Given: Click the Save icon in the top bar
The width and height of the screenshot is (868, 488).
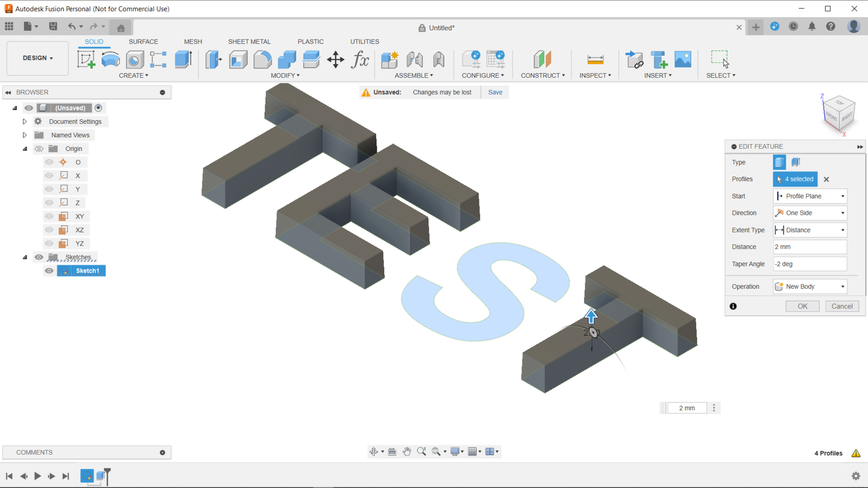Looking at the screenshot, I should [x=53, y=26].
